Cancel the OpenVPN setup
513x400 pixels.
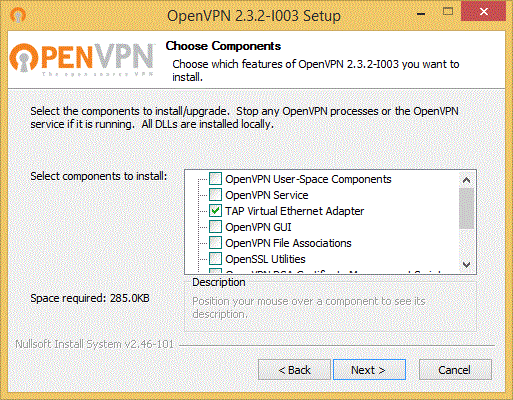[455, 370]
